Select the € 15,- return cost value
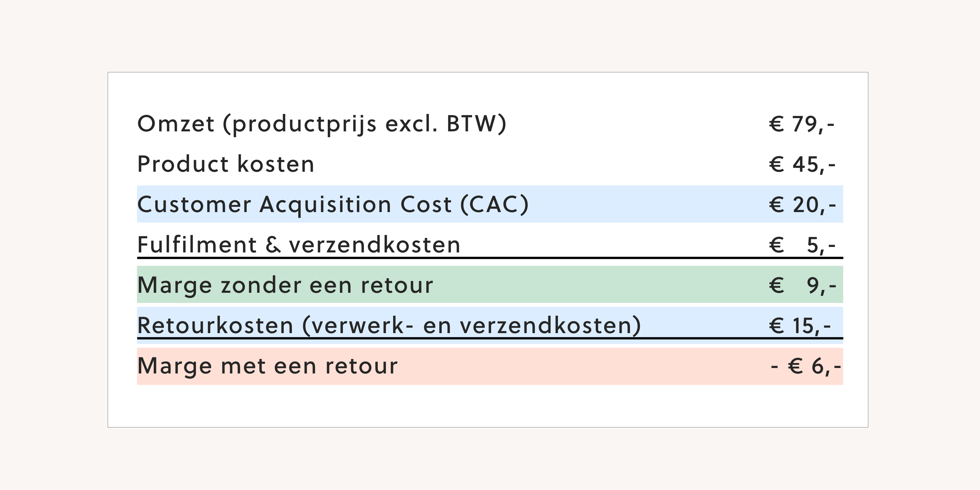980x490 pixels. tap(800, 326)
